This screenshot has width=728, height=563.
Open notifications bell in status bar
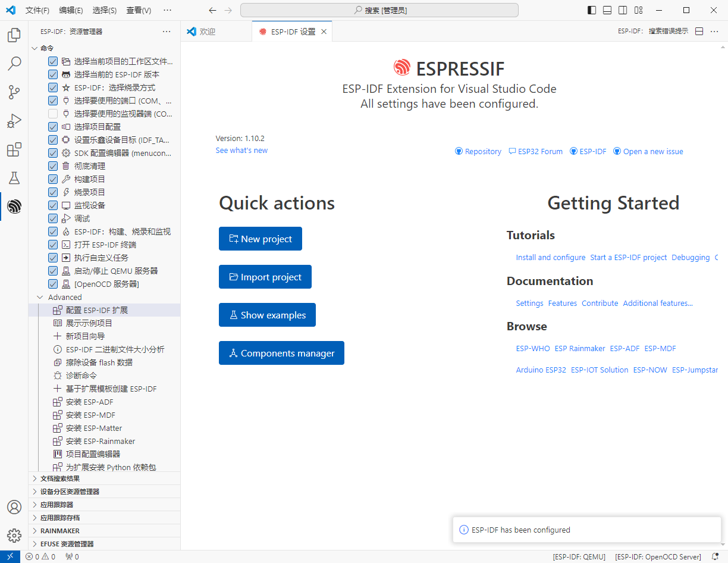716,557
